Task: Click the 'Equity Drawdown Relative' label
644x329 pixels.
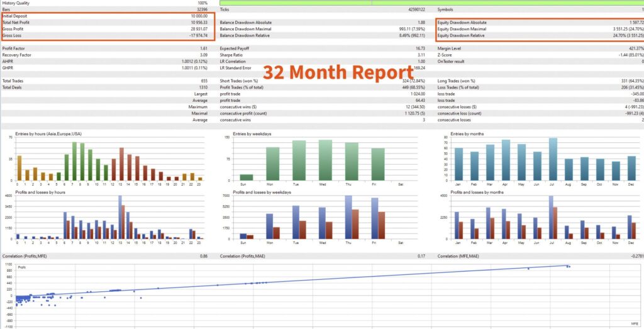Action: point(461,36)
